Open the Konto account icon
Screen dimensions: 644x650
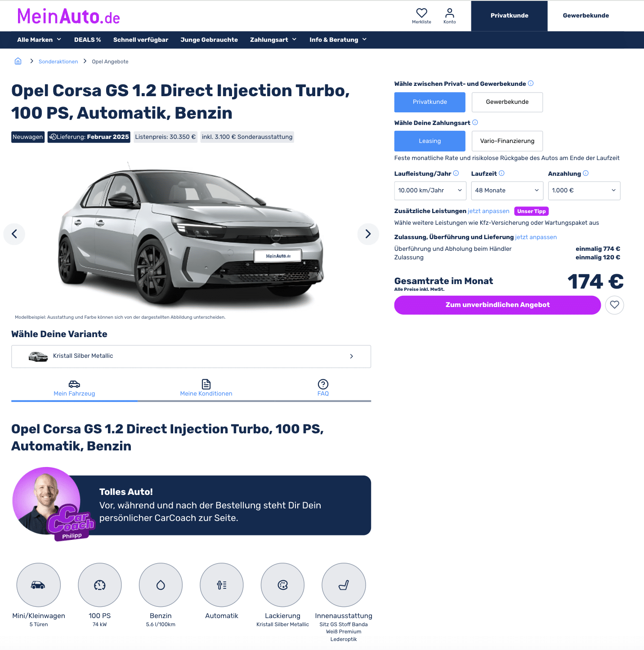point(449,16)
